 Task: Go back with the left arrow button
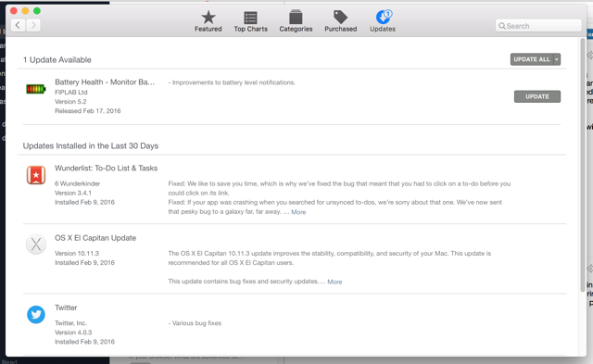19,25
